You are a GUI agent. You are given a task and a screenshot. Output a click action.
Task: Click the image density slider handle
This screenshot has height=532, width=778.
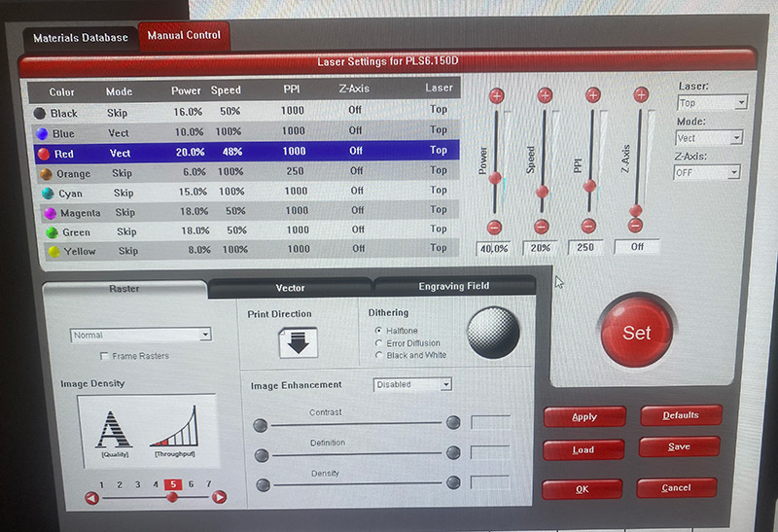(x=172, y=497)
